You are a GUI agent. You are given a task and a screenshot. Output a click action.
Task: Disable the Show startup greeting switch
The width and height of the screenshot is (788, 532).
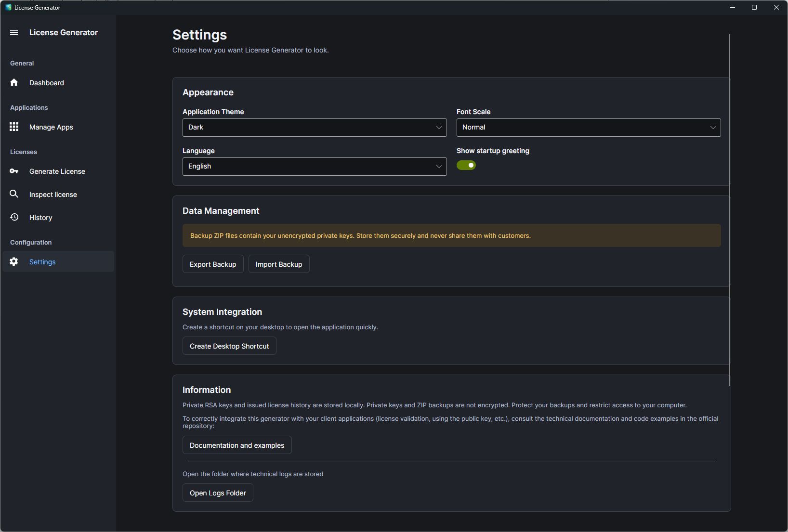(x=466, y=165)
